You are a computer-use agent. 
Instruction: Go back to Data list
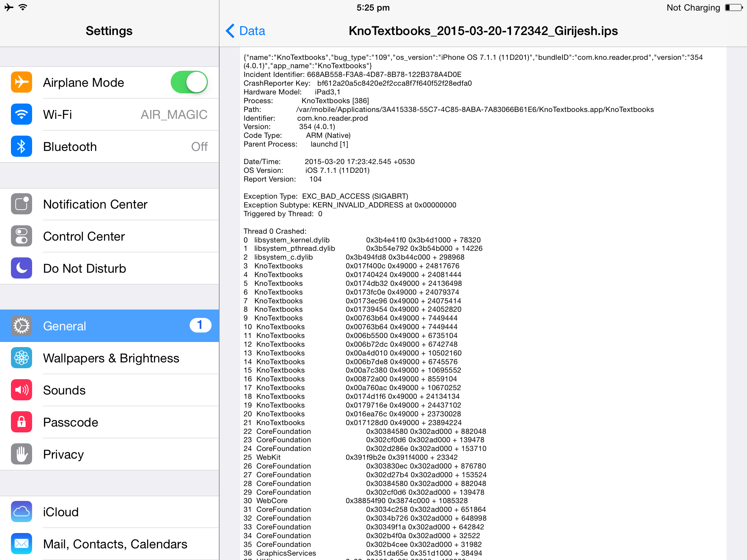245,31
